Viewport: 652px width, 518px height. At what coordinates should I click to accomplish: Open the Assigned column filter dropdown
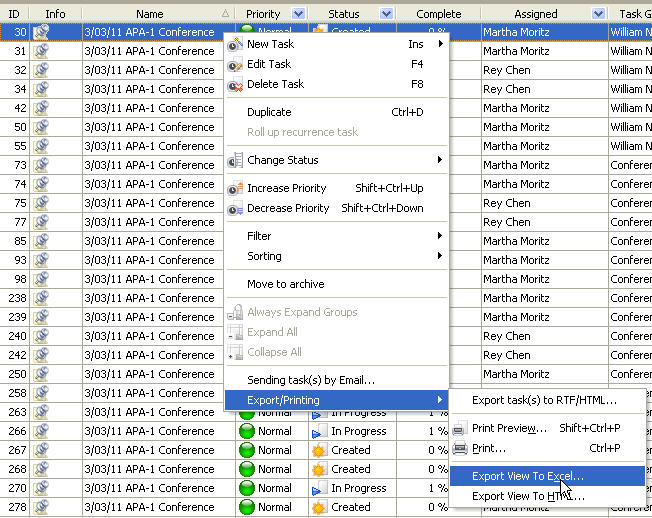click(598, 14)
